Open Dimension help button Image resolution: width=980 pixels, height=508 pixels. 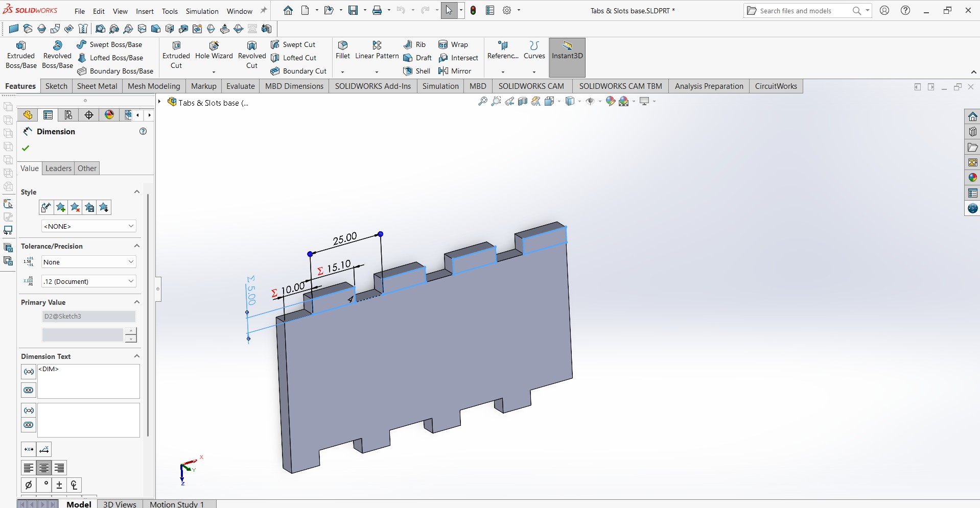[143, 131]
